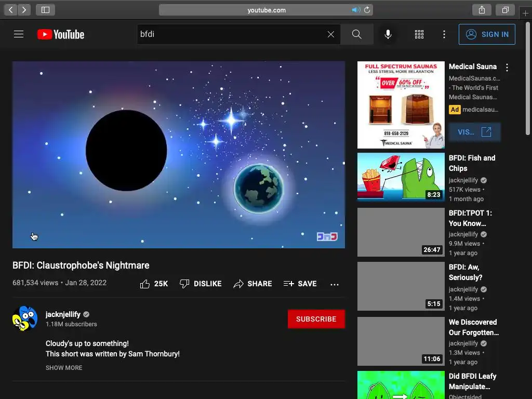The width and height of the screenshot is (532, 399).
Task: Expand description with SHOW MORE
Action: click(64, 368)
